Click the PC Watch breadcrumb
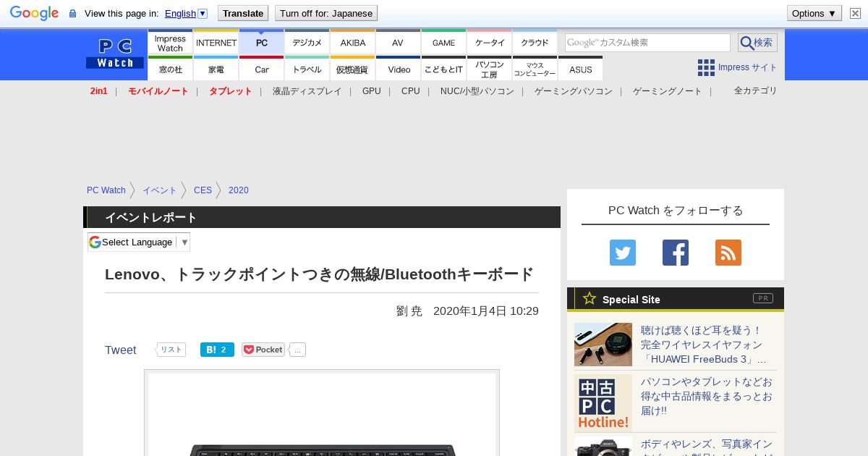868x456 pixels. 106,190
